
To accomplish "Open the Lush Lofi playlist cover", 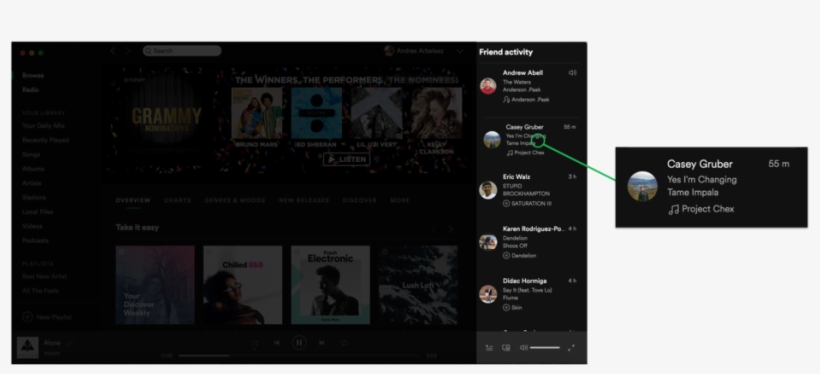I will [x=418, y=285].
